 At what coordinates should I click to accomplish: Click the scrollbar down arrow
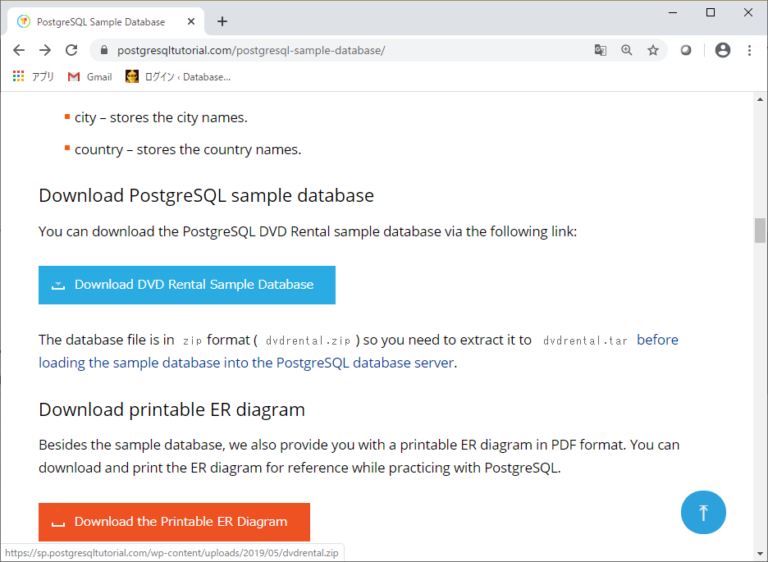click(x=760, y=554)
